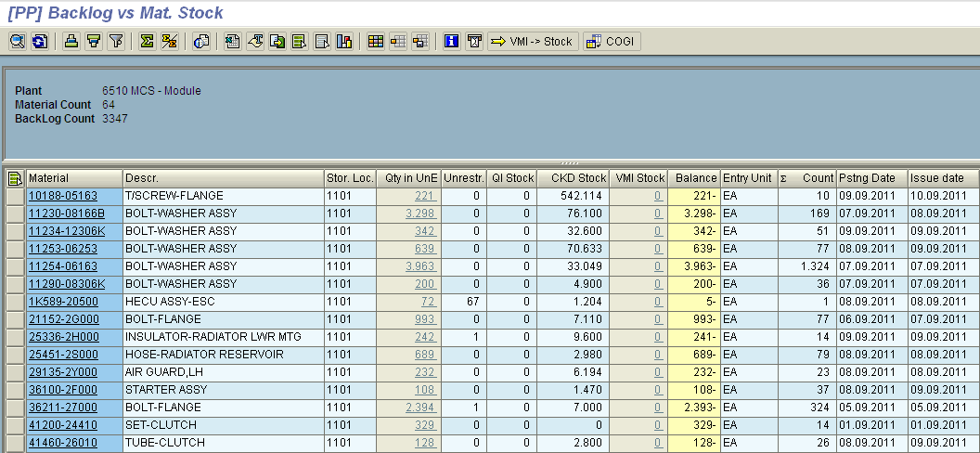
Task: Click the ABC analysis chart icon
Action: coord(344,41)
